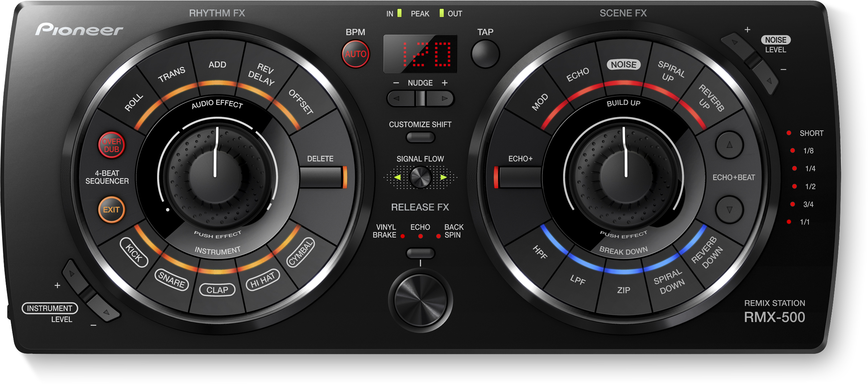Image resolution: width=868 pixels, height=384 pixels.
Task: Click the OUT level indicator LED
Action: pos(442,13)
